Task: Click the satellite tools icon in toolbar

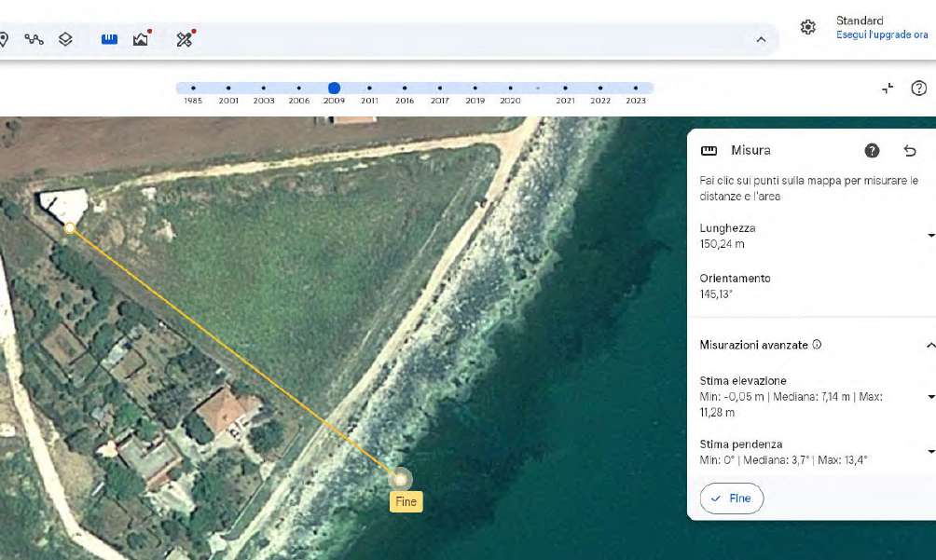Action: [185, 39]
